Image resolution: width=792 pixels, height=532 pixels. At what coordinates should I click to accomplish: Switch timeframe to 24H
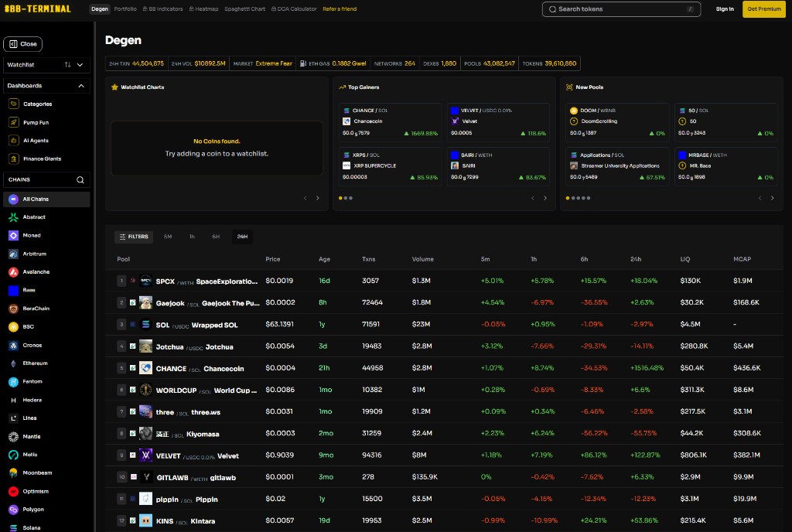tap(242, 236)
